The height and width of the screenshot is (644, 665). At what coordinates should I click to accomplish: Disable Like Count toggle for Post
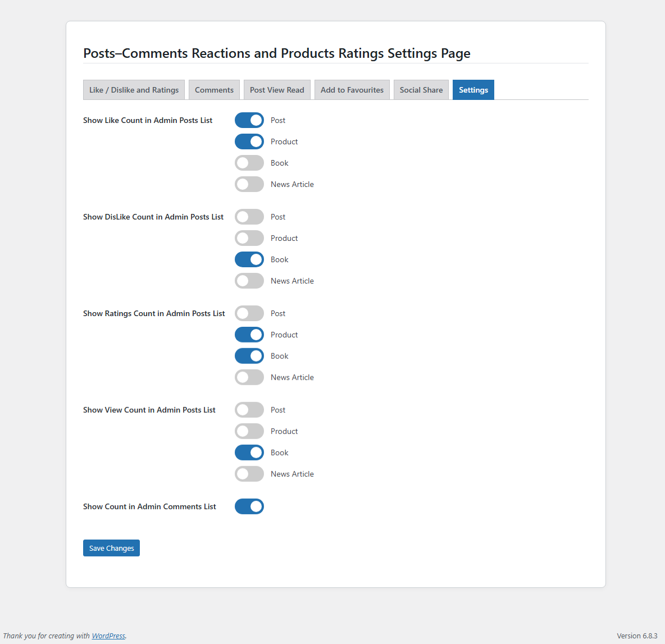point(249,120)
